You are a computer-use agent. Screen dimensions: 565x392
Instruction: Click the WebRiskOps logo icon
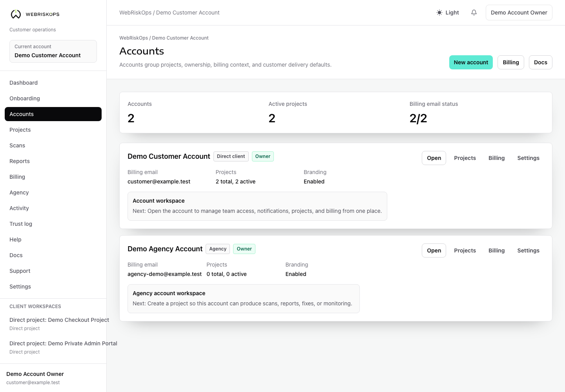pos(16,14)
